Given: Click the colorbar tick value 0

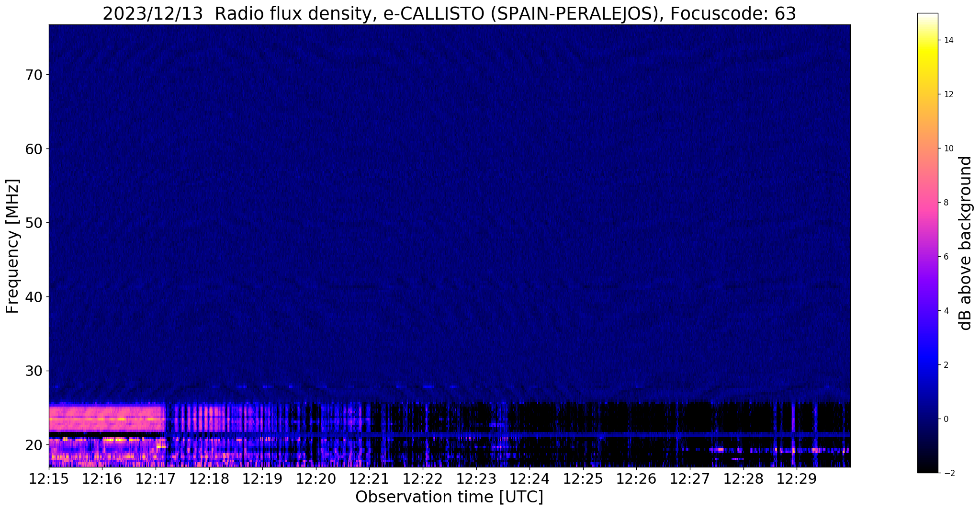Looking at the screenshot, I should 946,419.
